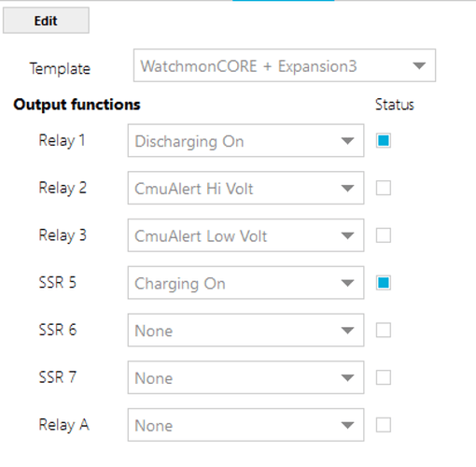The height and width of the screenshot is (467, 476).
Task: Open the SSR 7 None dropdown
Action: pyautogui.click(x=245, y=377)
